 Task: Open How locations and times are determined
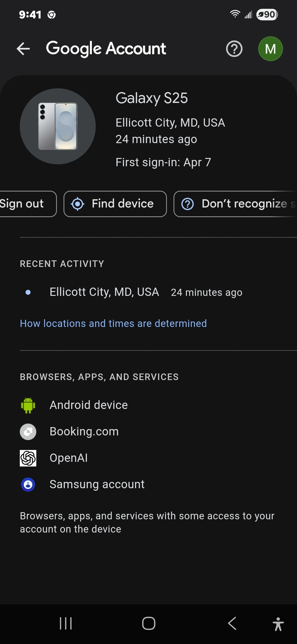(x=113, y=323)
